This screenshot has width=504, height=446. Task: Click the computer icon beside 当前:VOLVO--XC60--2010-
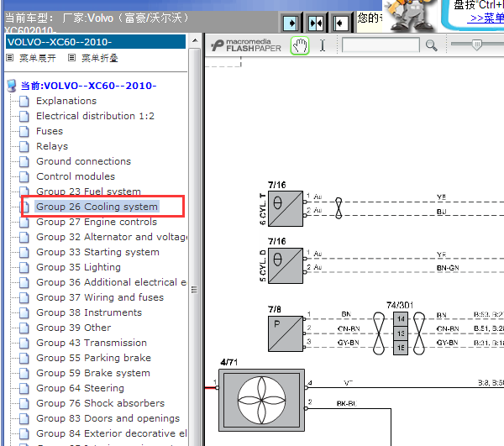point(12,86)
